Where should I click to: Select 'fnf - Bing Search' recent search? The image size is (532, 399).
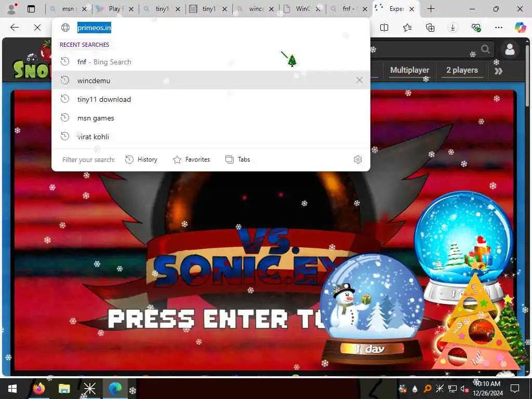(x=211, y=62)
